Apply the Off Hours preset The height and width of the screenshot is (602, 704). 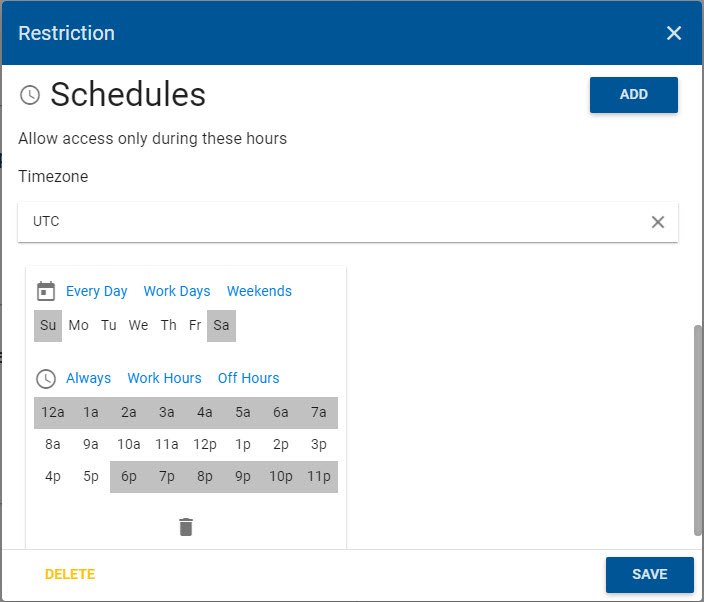[x=248, y=378]
